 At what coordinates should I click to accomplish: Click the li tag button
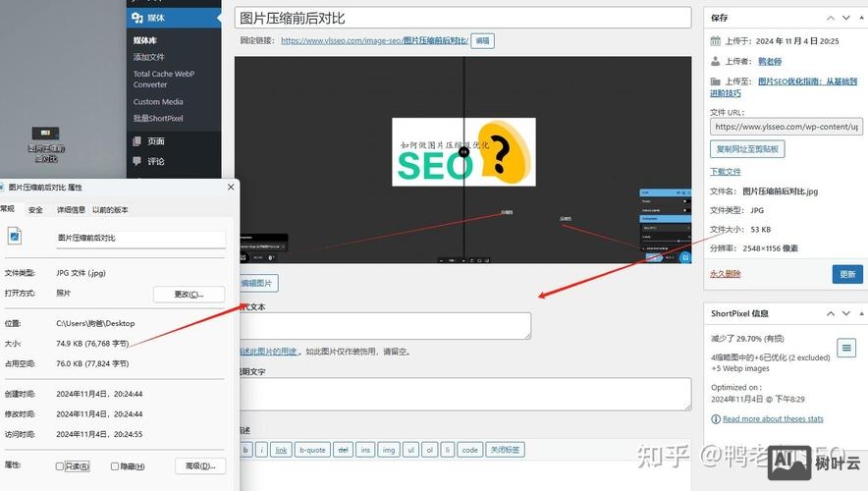tap(448, 450)
